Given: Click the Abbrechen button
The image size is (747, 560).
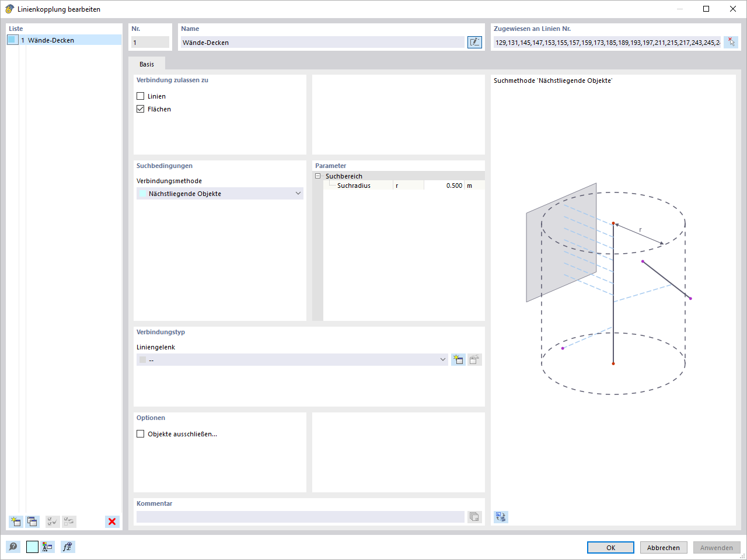Looking at the screenshot, I should pos(664,548).
